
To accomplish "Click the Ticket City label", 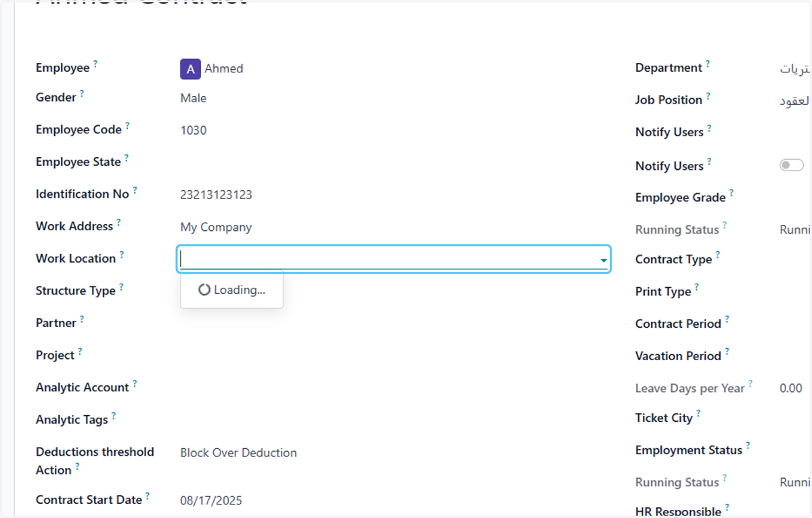I will coord(664,418).
